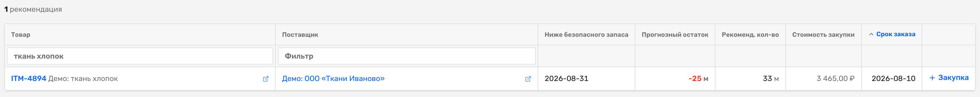Open supplier Демо: ООО «Ткани Иваново»
980x97 pixels.
point(333,79)
